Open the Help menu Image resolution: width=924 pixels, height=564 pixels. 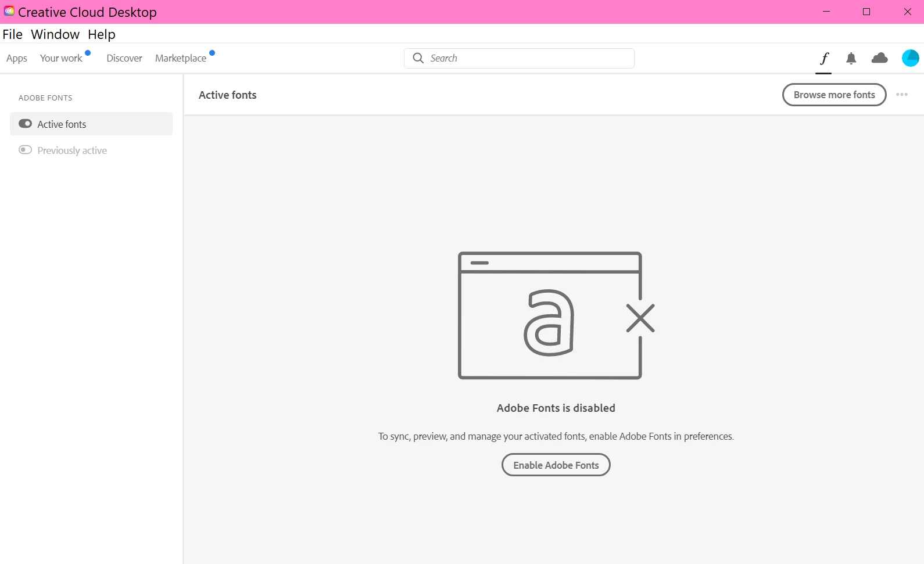tap(102, 34)
